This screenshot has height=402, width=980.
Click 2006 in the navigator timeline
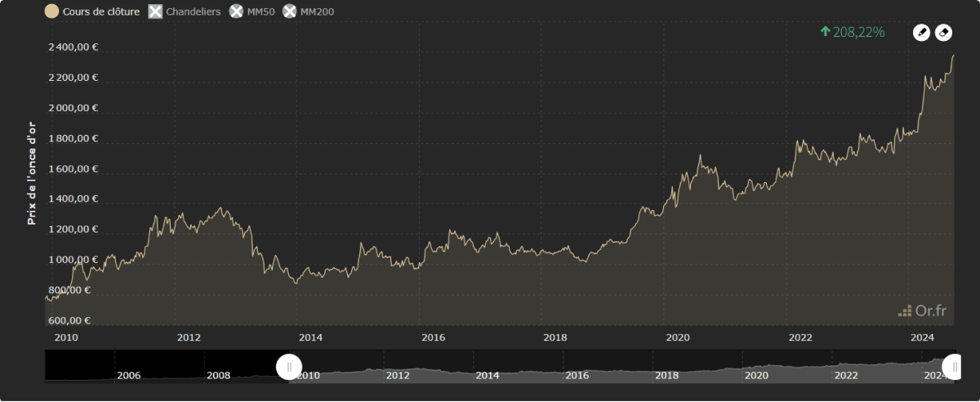[x=129, y=375]
